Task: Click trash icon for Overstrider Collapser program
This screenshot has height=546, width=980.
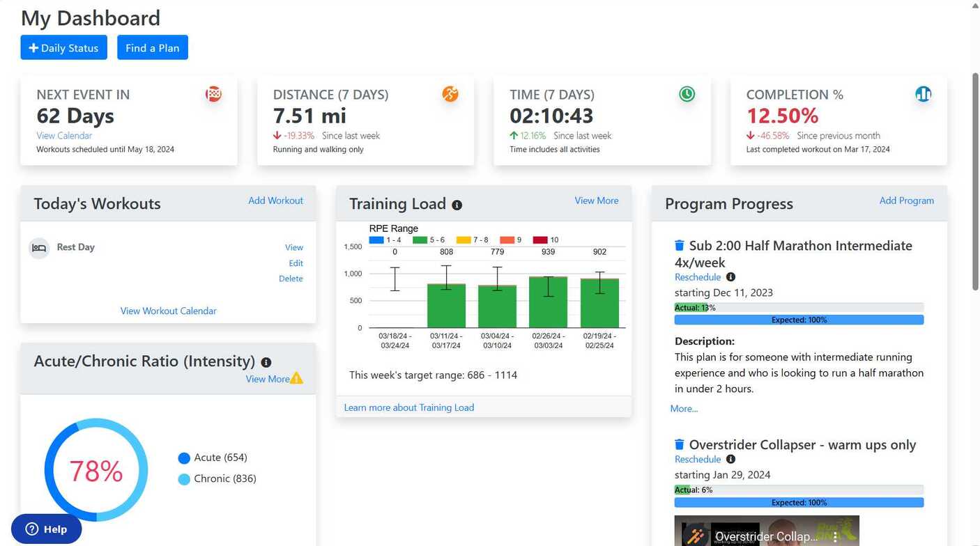Action: pos(680,444)
